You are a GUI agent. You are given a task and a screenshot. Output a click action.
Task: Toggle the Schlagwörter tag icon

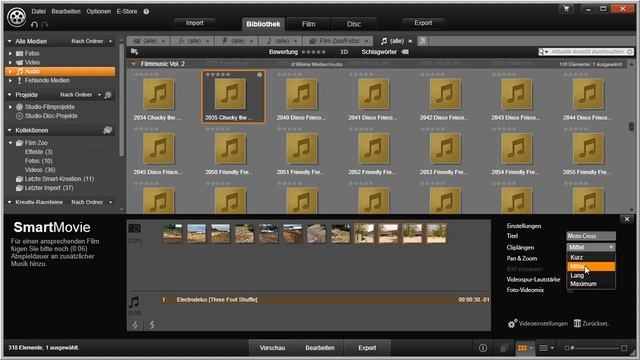405,52
